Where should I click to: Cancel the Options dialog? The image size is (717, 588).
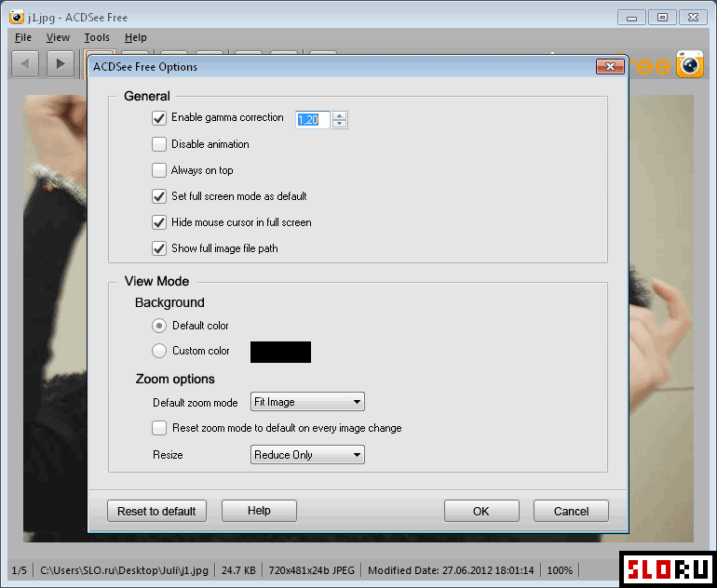click(571, 511)
